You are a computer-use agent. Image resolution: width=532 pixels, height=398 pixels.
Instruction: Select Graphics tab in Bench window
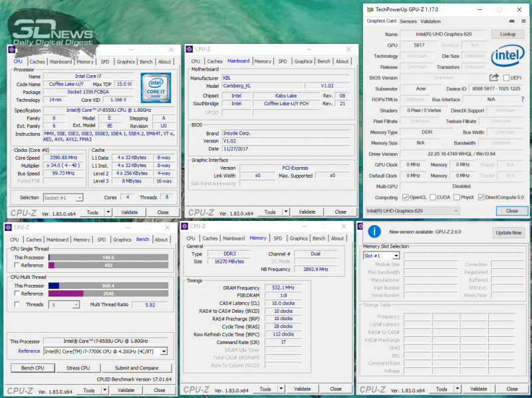click(x=122, y=240)
